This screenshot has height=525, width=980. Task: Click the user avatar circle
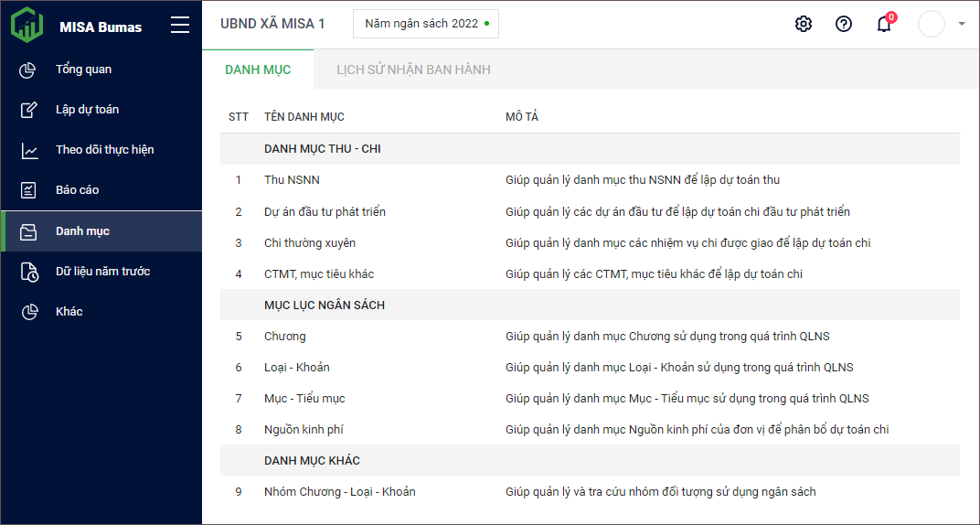tap(931, 25)
